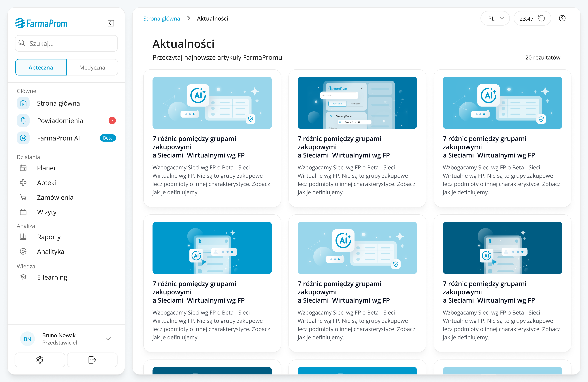Click the Zamówienia cart icon

click(x=23, y=197)
